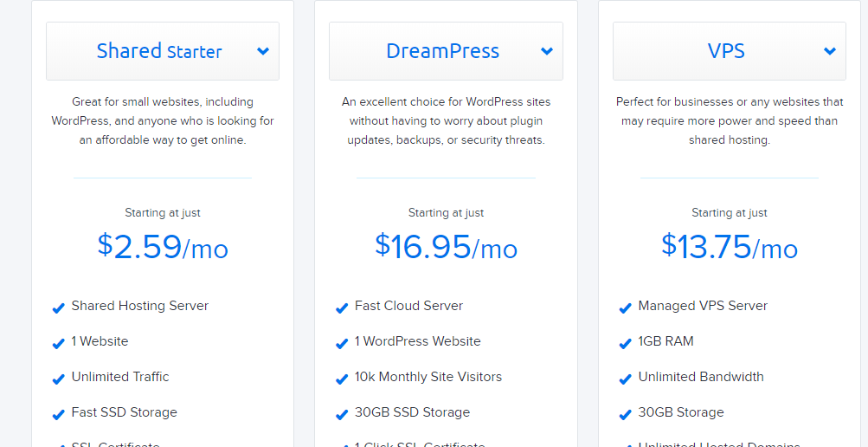The width and height of the screenshot is (868, 447).
Task: Click the 1 WordPress Website feature text
Action: click(417, 341)
